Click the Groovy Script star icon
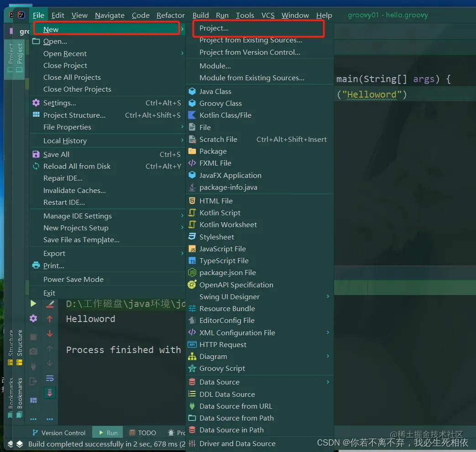The image size is (476, 452). click(192, 368)
